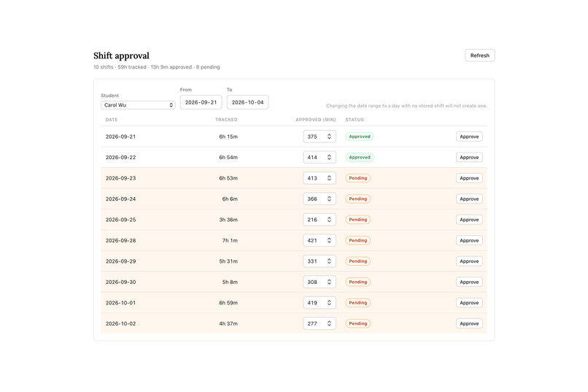
Task: Click the approved minutes stepper arrows for 366
Action: point(329,199)
